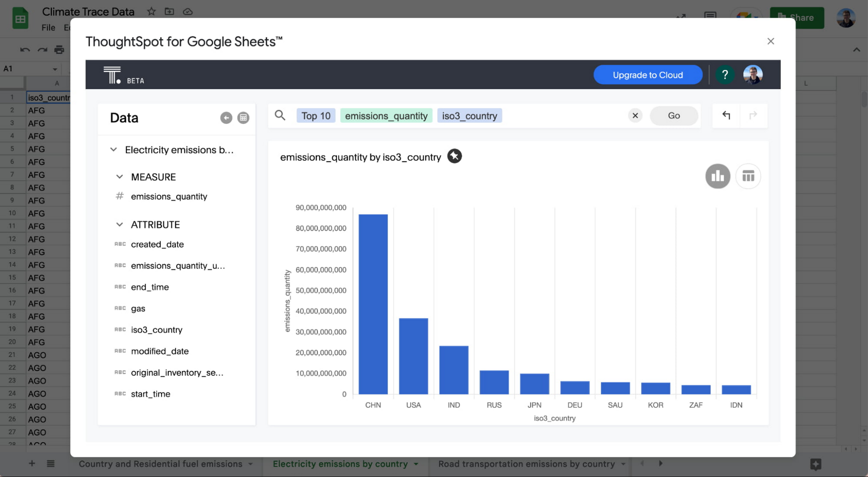Click the data source table icon in Data panel
868x477 pixels.
click(x=243, y=118)
